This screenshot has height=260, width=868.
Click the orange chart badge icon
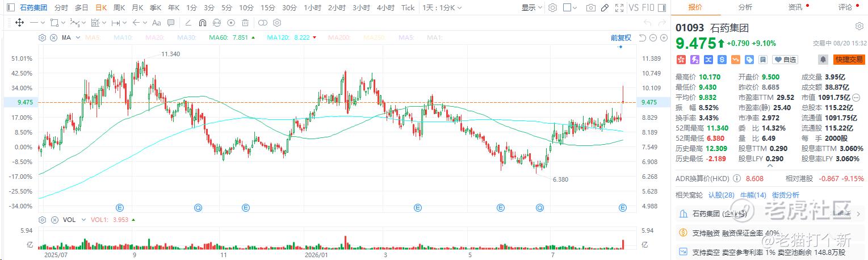(x=736, y=59)
